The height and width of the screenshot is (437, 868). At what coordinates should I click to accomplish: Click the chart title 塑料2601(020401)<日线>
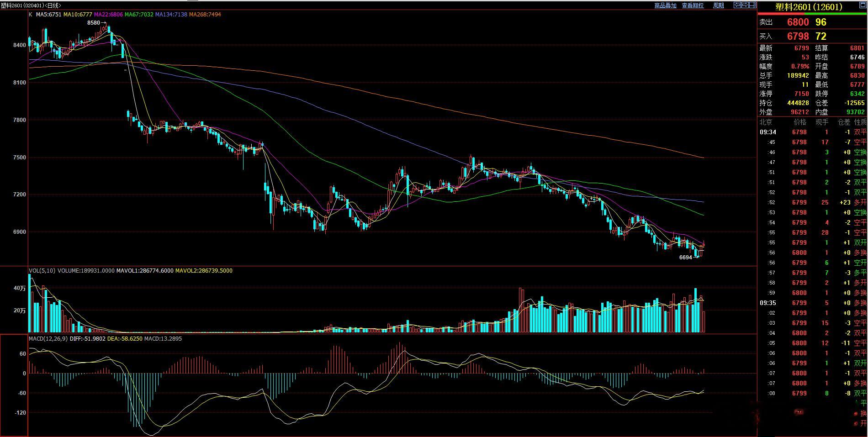[x=31, y=5]
